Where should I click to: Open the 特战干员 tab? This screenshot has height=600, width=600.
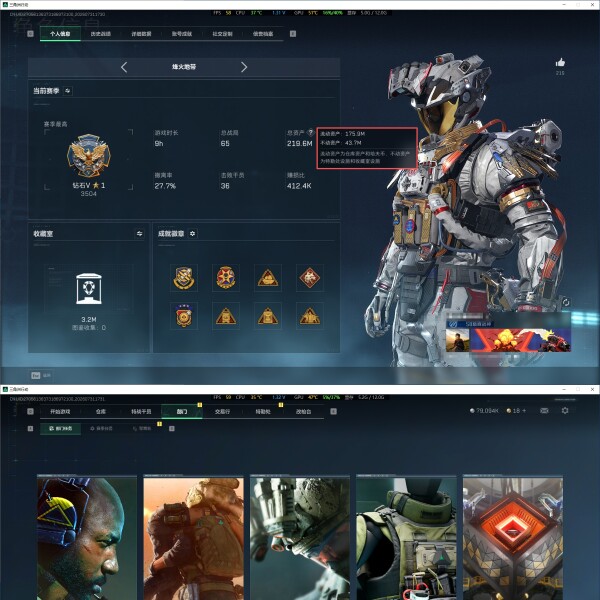[x=141, y=411]
